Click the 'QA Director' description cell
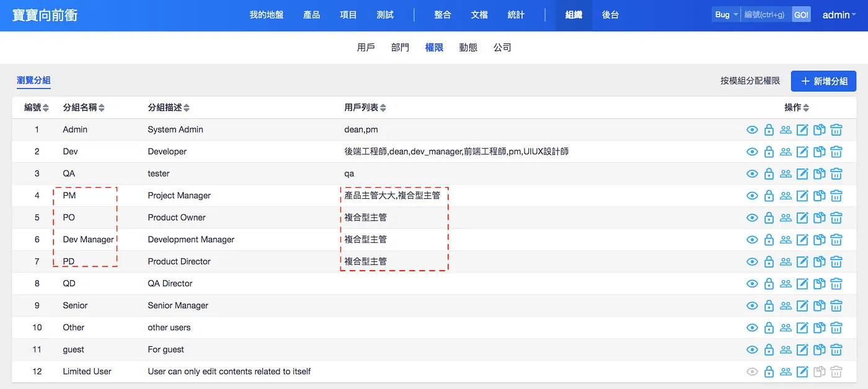868x389 pixels. [x=170, y=284]
